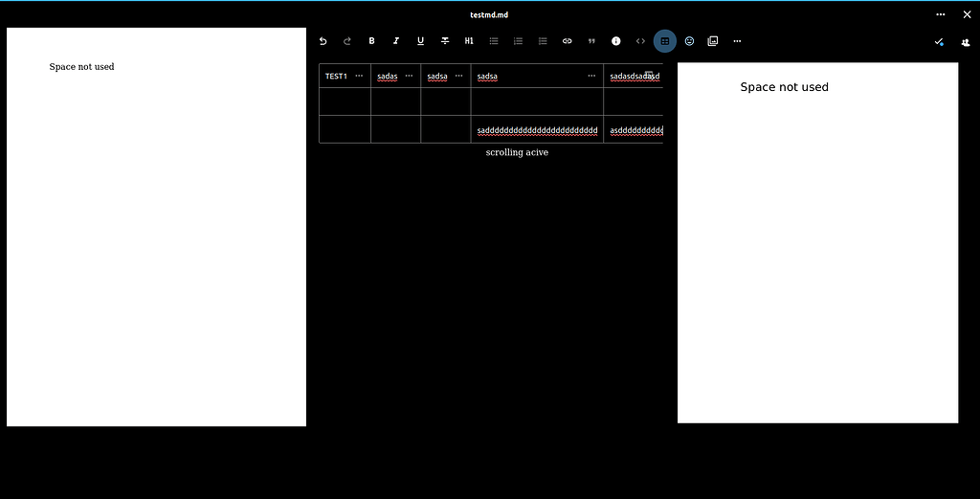The height and width of the screenshot is (499, 980).
Task: Insert an image attachment
Action: [x=712, y=41]
